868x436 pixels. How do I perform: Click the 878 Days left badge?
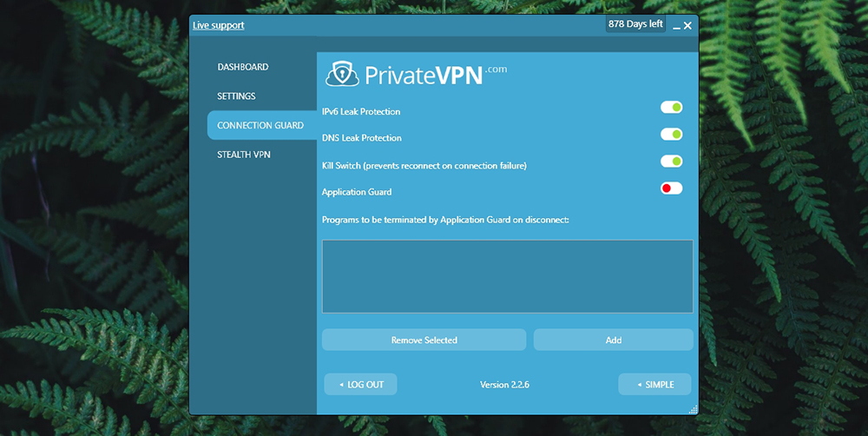[635, 24]
